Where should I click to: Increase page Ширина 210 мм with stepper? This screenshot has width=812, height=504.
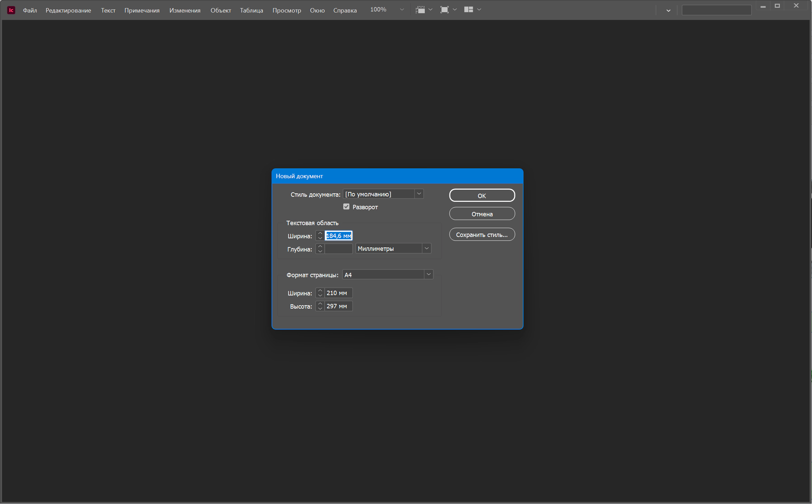click(320, 291)
